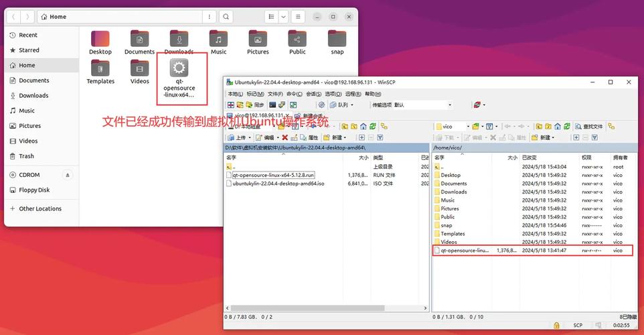Expand the 上传 upload dropdown arrow

(x=250, y=138)
